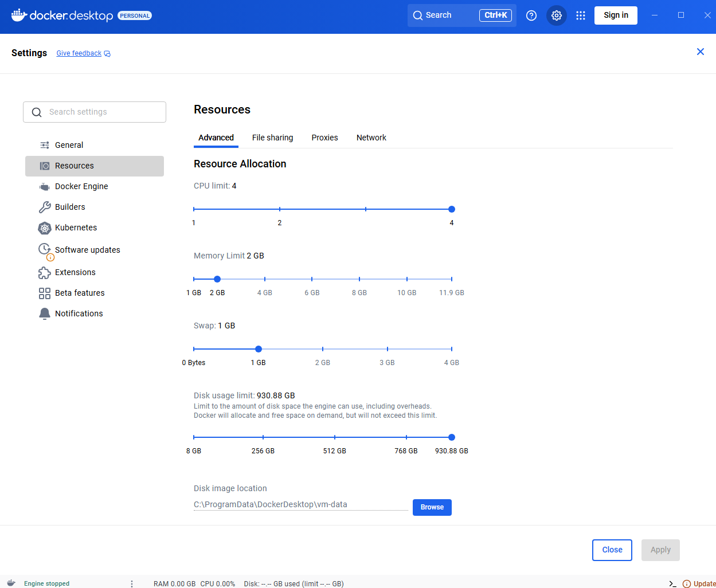The height and width of the screenshot is (588, 716).
Task: Click the Builders wrench icon
Action: point(45,207)
